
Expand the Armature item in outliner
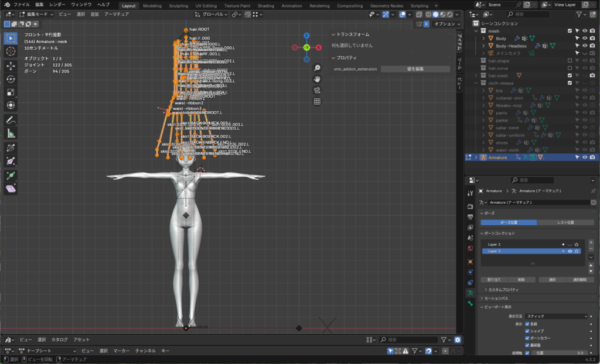point(476,157)
